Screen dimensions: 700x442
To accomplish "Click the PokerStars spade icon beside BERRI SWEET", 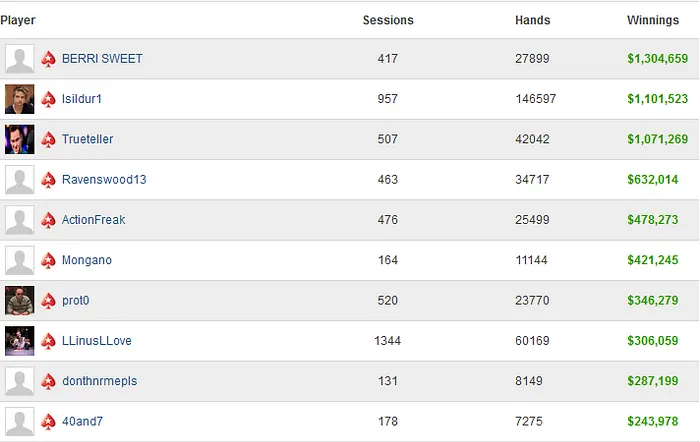I will point(49,59).
